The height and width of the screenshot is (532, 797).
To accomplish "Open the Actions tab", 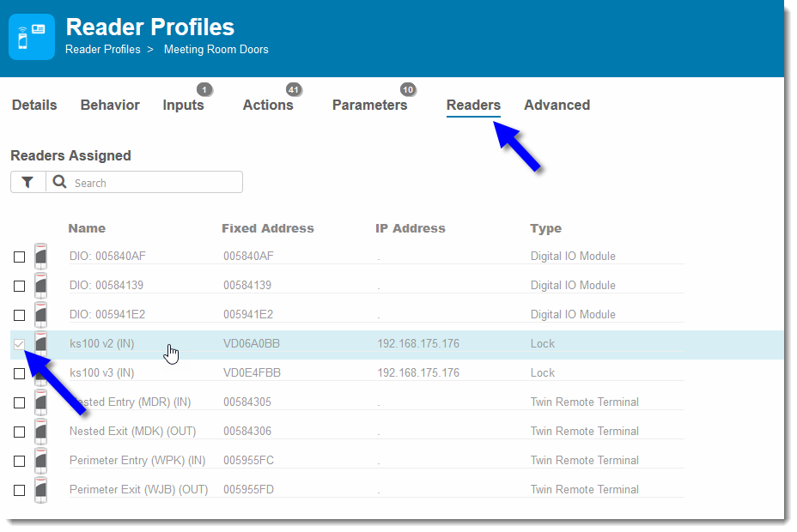I will (x=268, y=105).
